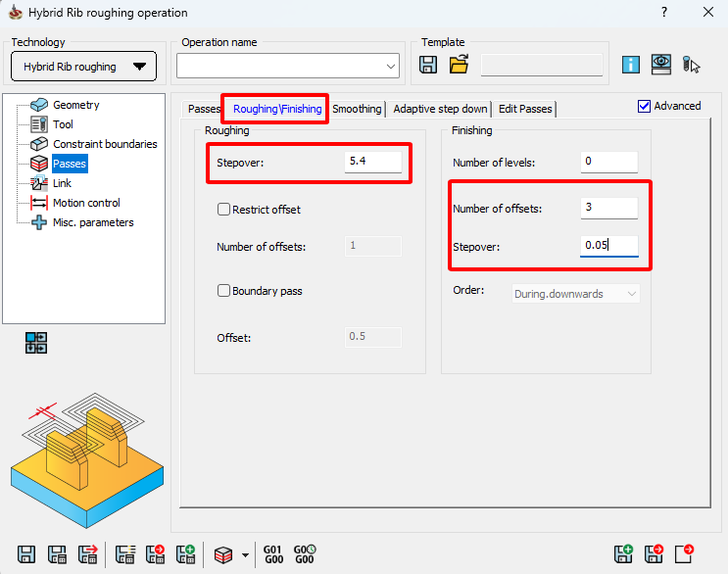This screenshot has width=728, height=574.
Task: Open the load template folder icon
Action: pyautogui.click(x=459, y=65)
